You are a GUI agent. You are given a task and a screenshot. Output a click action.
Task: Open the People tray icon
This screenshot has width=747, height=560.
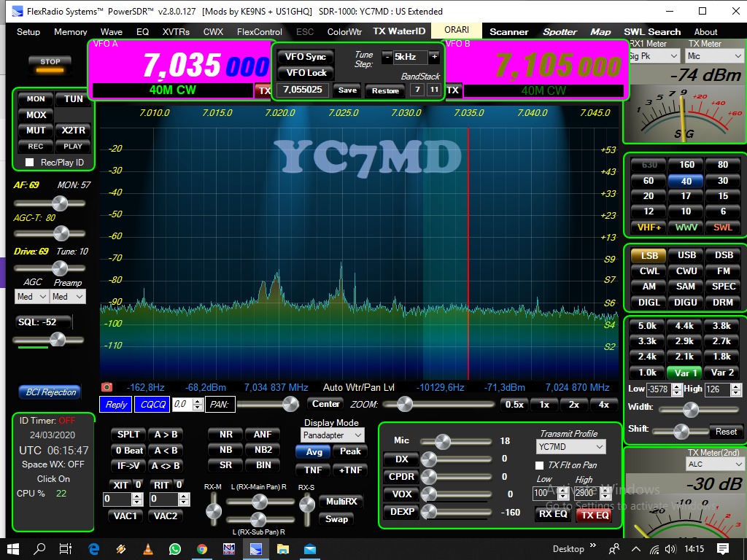[x=614, y=549]
